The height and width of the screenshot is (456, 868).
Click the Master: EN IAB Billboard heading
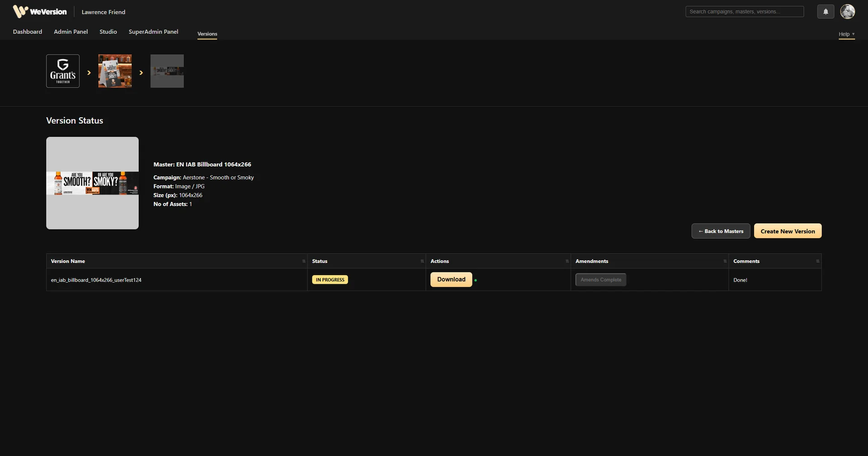tap(202, 165)
